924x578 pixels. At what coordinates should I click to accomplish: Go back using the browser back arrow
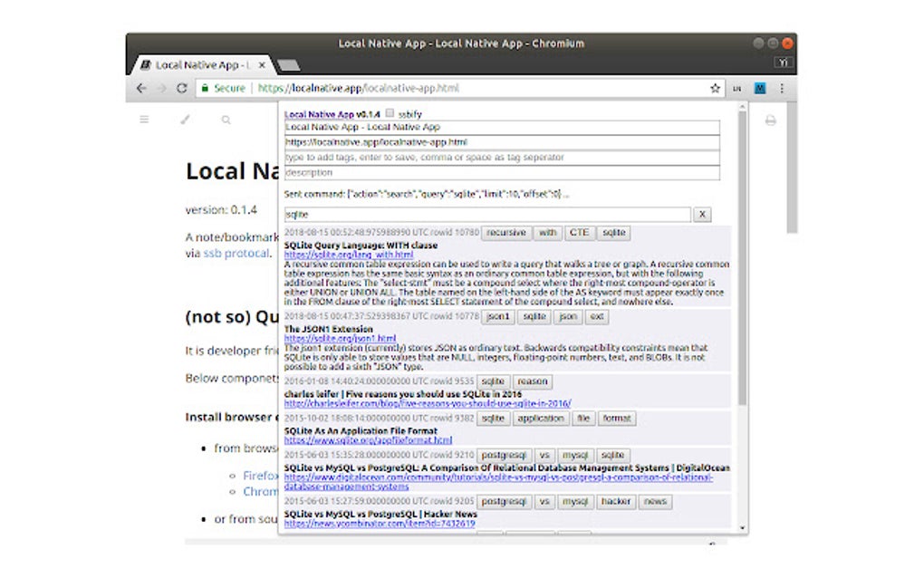coord(140,89)
